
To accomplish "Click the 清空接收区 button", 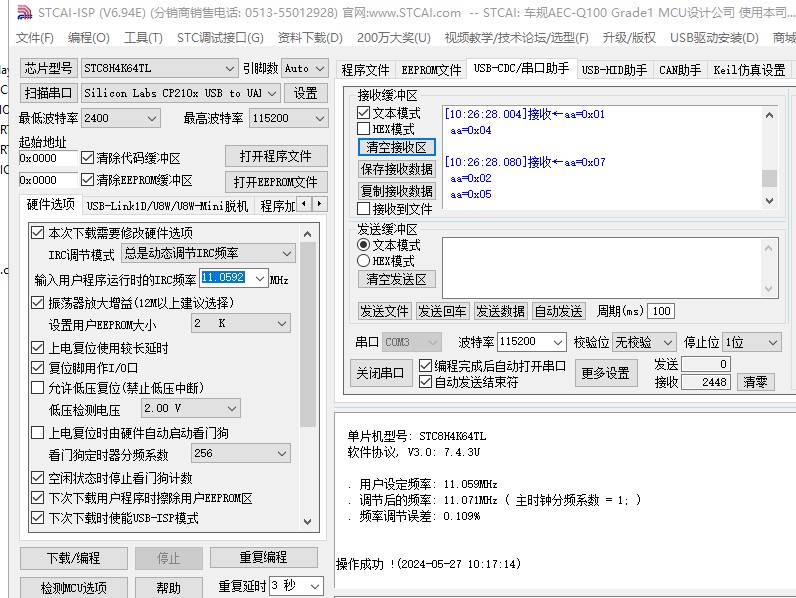I will tap(396, 147).
